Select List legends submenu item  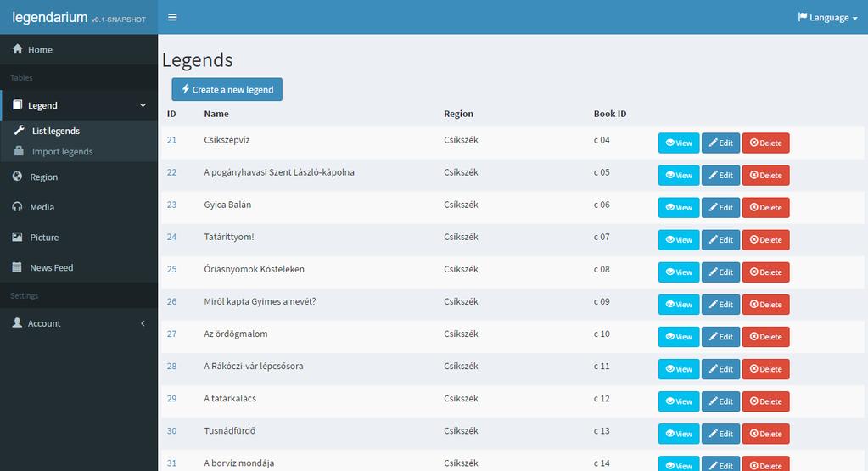[56, 131]
